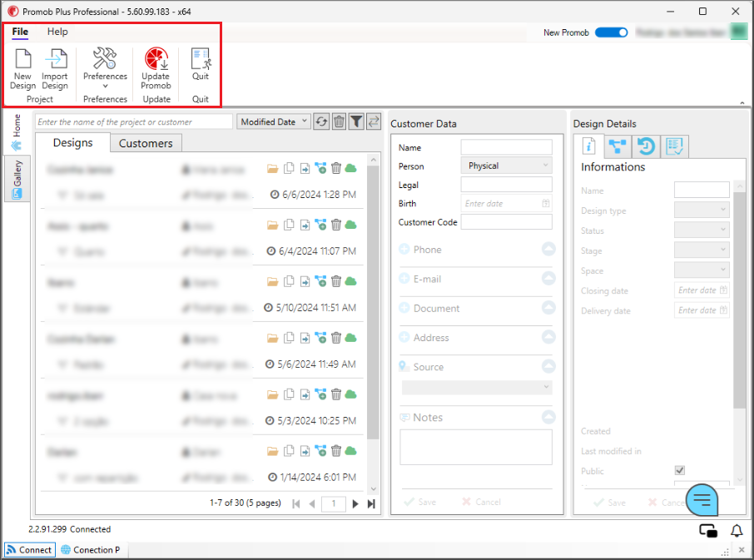
Task: Click the Customer Code field
Action: (x=506, y=221)
